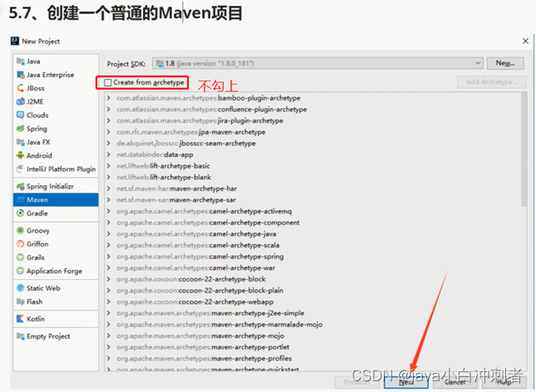
Task: Select Empty Project entry
Action: [x=48, y=336]
